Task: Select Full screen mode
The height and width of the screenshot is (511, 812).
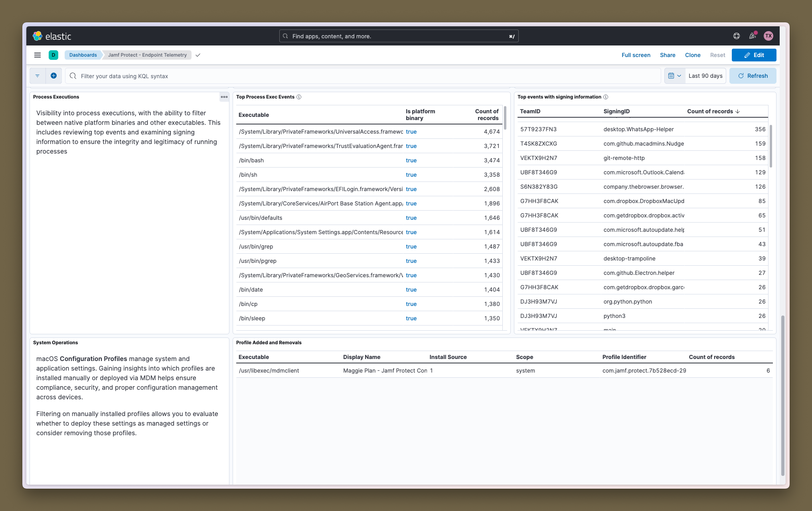Action: click(x=636, y=55)
